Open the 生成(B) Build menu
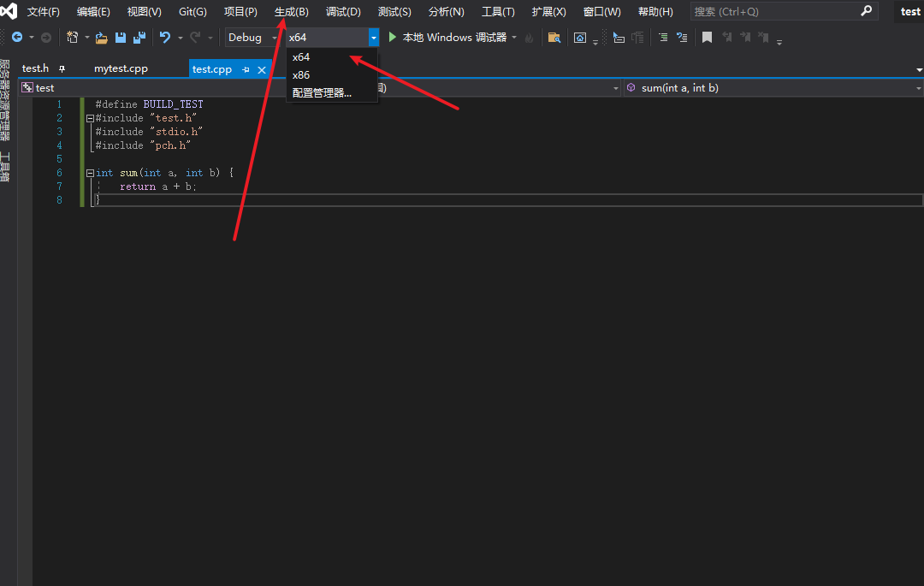 291,11
